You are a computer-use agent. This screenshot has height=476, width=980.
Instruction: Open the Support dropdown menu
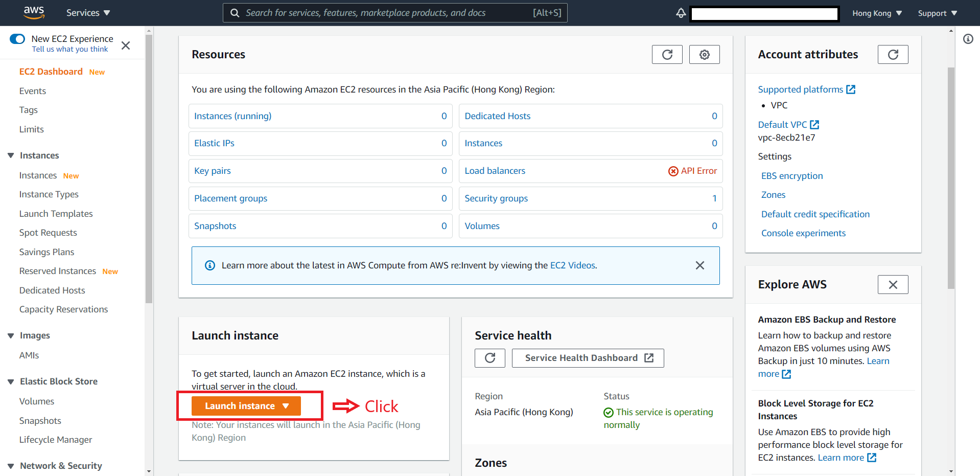tap(937, 13)
